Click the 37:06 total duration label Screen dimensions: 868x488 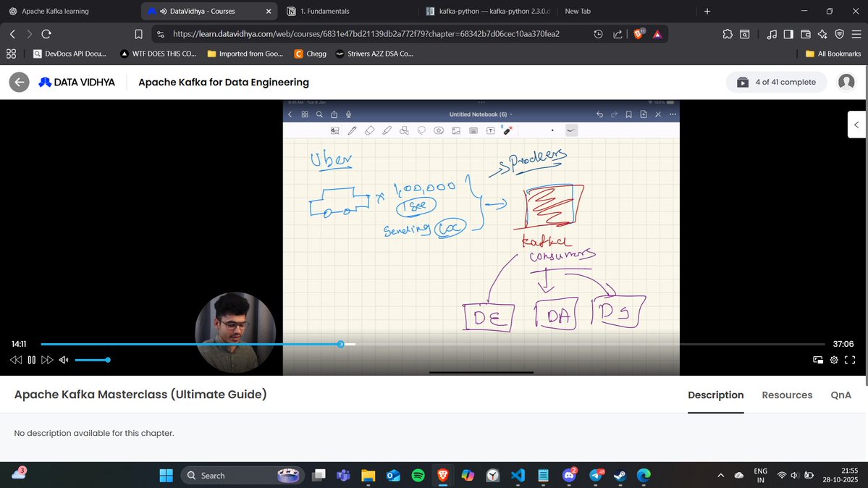[843, 344]
